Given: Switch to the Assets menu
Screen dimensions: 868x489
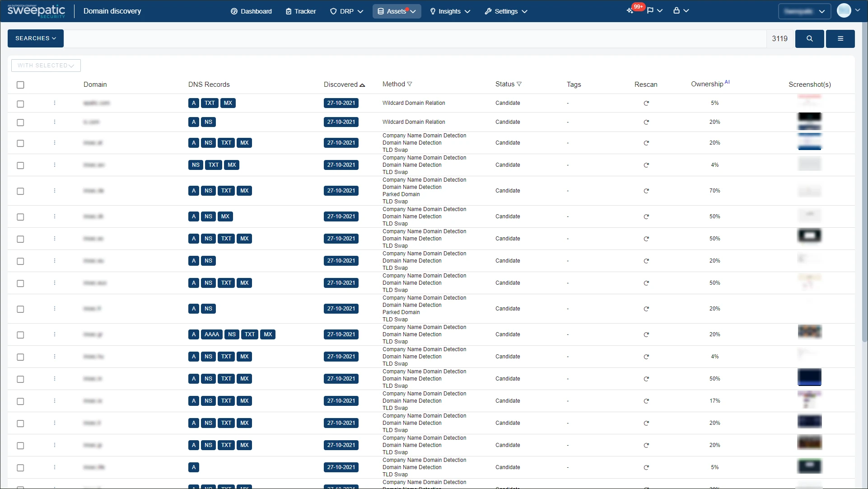Looking at the screenshot, I should [397, 11].
